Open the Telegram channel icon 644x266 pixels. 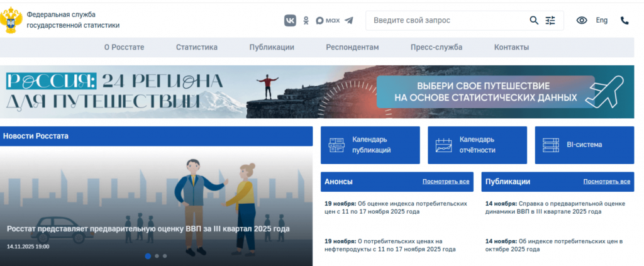[349, 20]
